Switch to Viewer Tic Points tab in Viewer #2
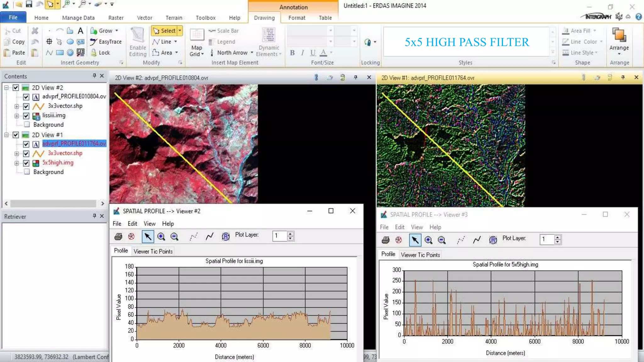 pyautogui.click(x=153, y=251)
